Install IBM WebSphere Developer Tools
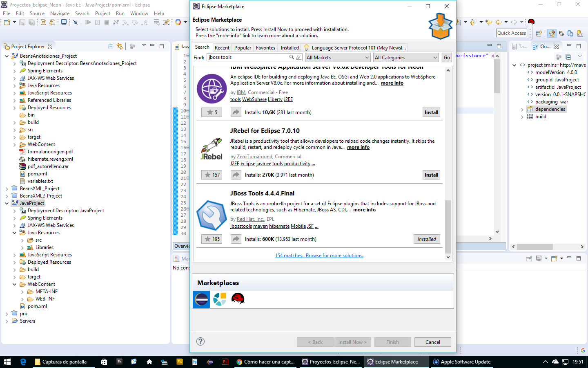 (431, 112)
